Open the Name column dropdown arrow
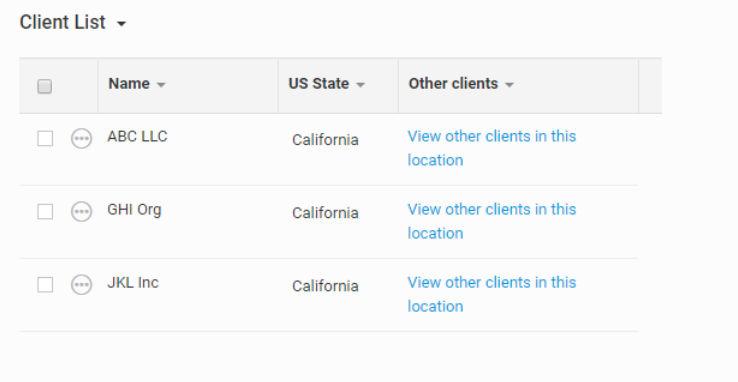The width and height of the screenshot is (738, 382). [x=161, y=85]
